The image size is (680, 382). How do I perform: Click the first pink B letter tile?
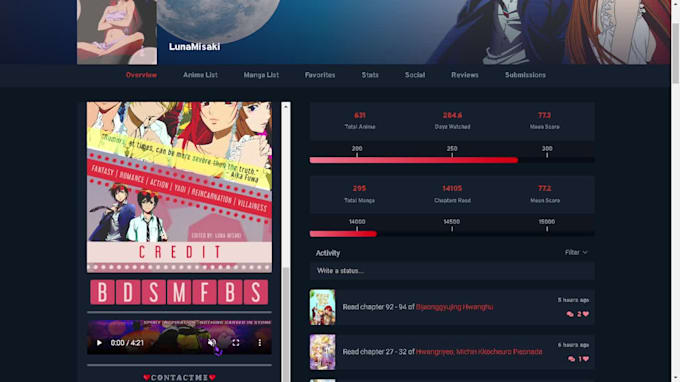click(102, 292)
